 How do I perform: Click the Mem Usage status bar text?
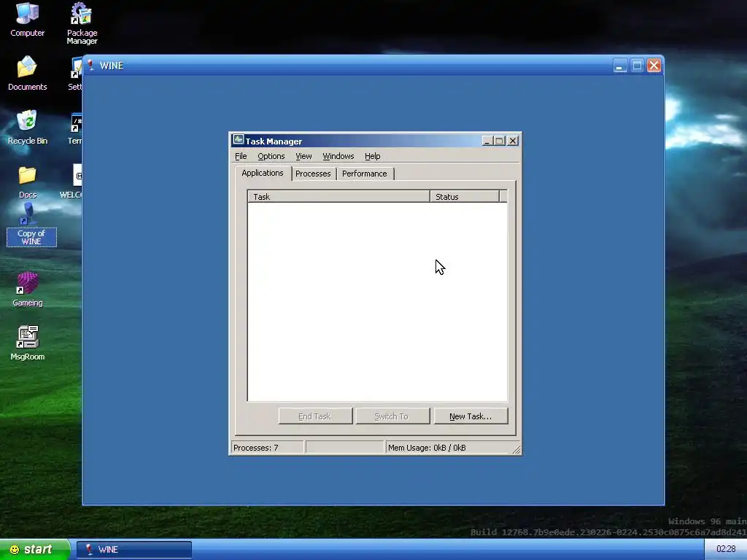[427, 448]
